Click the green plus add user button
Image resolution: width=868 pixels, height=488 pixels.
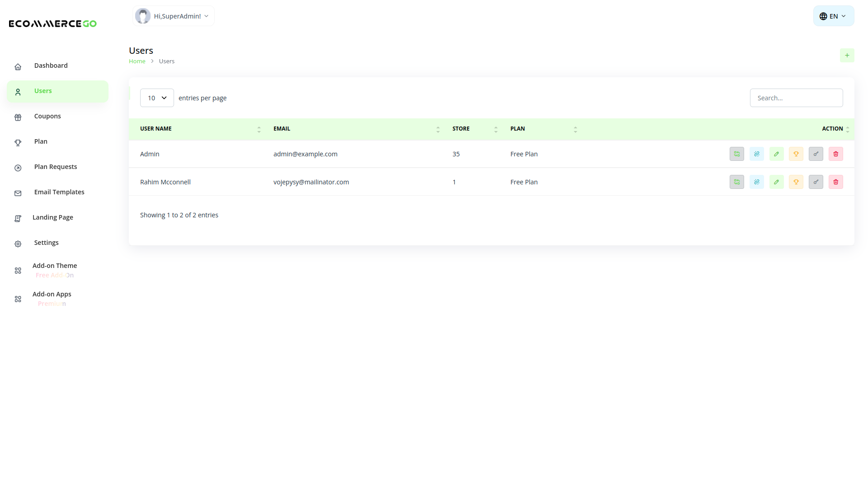pyautogui.click(x=847, y=56)
